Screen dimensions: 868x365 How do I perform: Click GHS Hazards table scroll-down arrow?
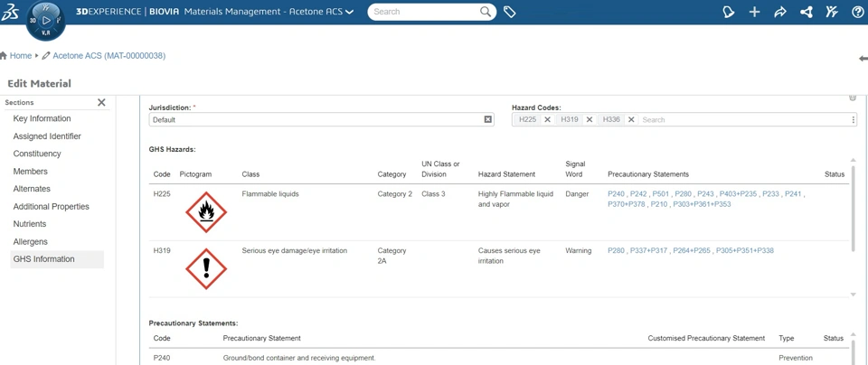853,295
